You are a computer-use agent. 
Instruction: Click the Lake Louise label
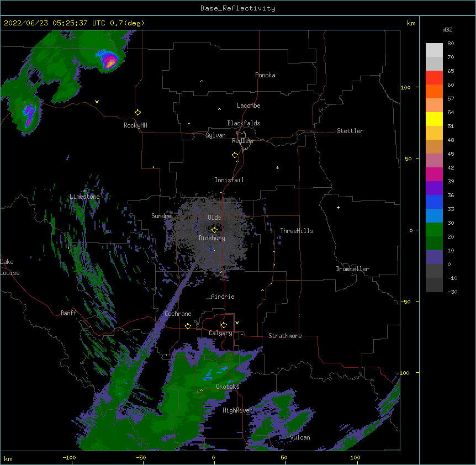[9, 267]
